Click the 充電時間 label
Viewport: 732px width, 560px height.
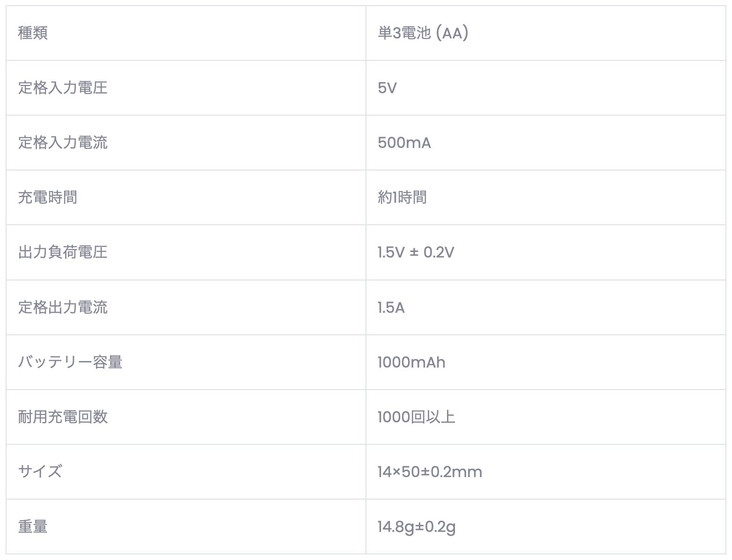click(x=48, y=197)
